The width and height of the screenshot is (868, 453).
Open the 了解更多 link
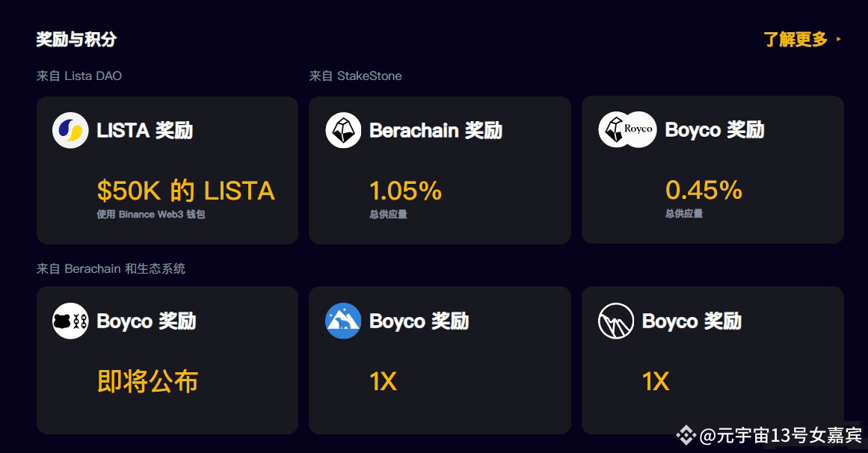795,40
